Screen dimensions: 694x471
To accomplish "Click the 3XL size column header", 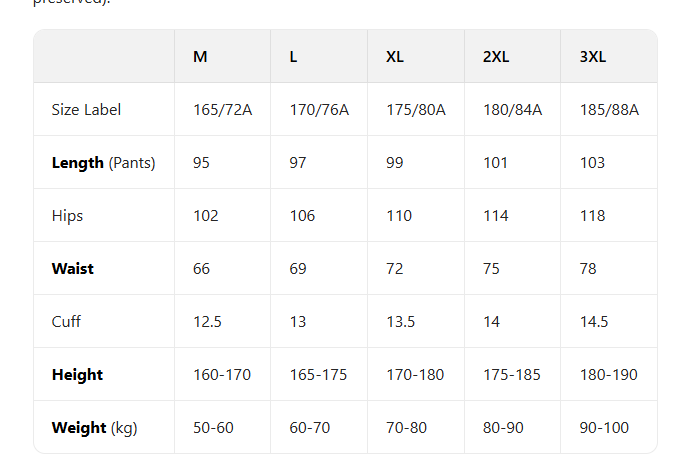I will [593, 57].
